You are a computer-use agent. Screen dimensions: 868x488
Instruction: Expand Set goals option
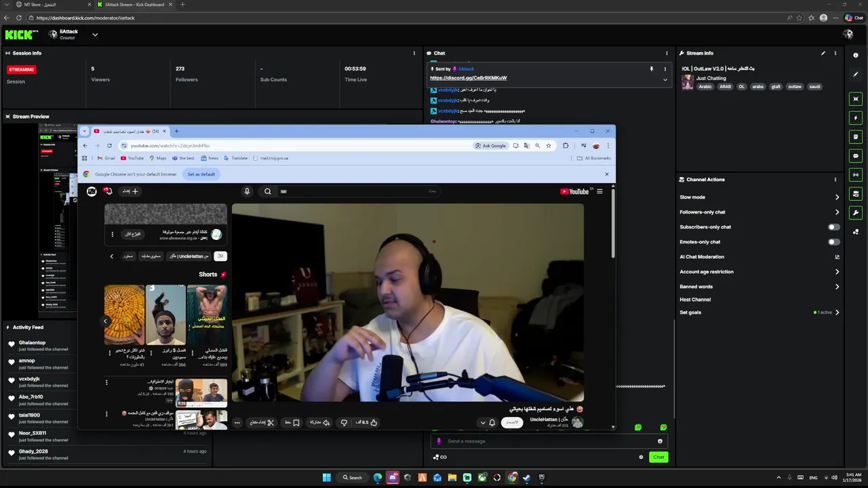click(837, 312)
